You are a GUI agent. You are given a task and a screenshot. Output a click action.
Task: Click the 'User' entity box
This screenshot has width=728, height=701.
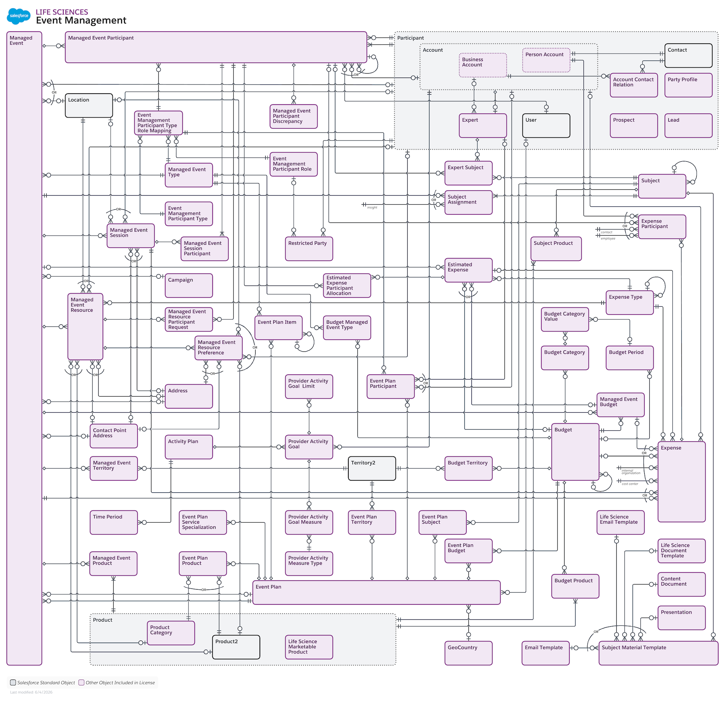coord(546,126)
